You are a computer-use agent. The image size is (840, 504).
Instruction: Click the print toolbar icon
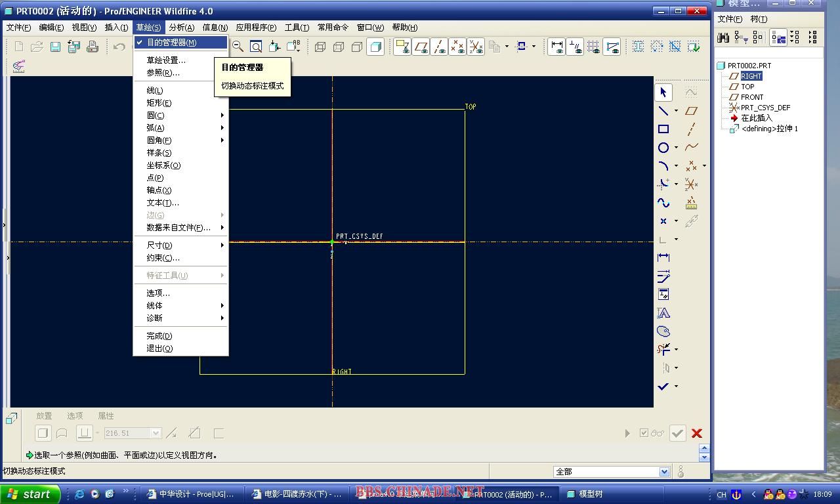[x=92, y=47]
